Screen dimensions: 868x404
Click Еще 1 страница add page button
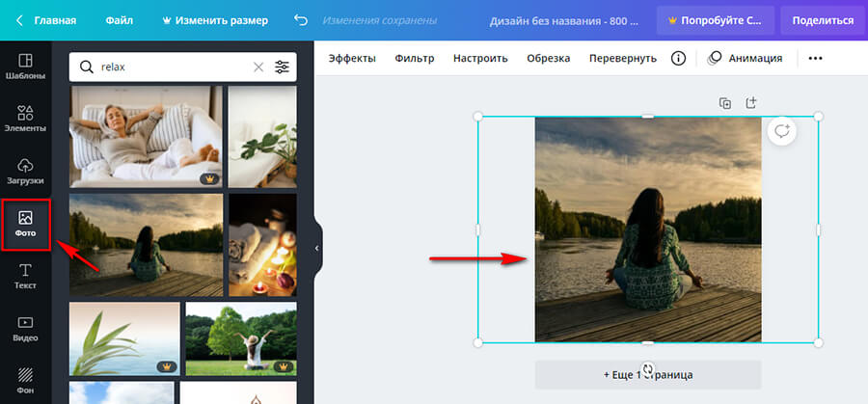point(648,375)
